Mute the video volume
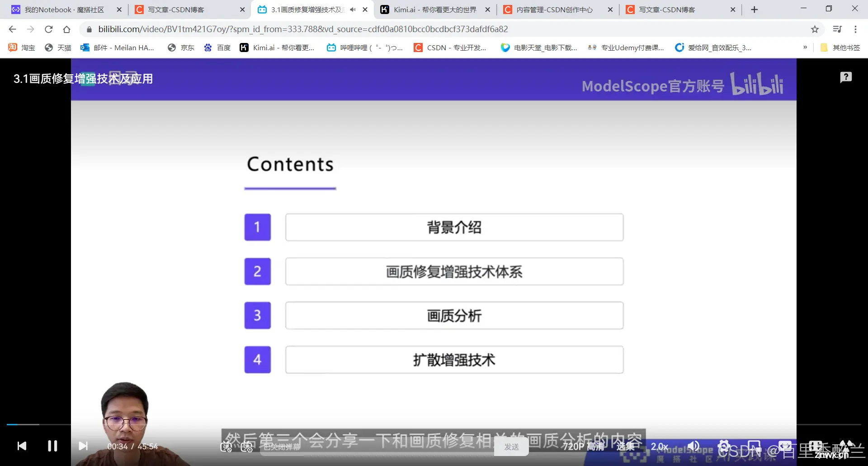 click(x=693, y=446)
